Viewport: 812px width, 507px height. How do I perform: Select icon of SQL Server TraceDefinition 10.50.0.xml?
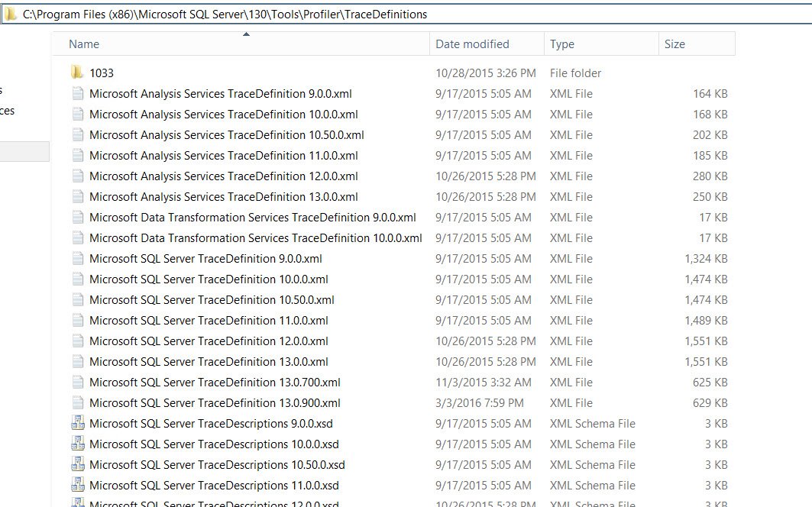78,300
